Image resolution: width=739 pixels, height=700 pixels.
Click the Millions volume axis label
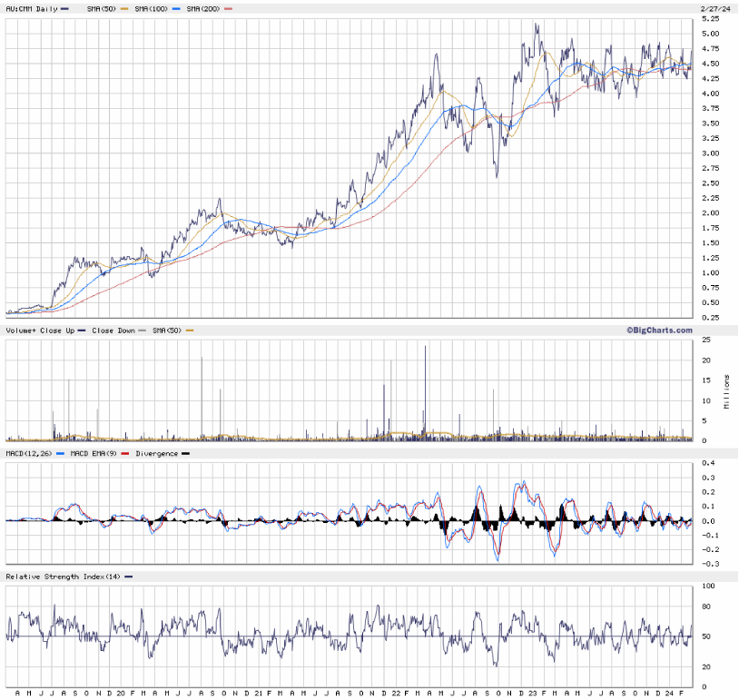[726, 390]
